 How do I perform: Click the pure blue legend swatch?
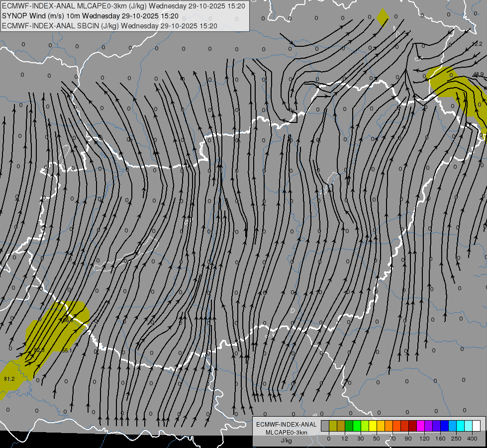[x=445, y=426]
